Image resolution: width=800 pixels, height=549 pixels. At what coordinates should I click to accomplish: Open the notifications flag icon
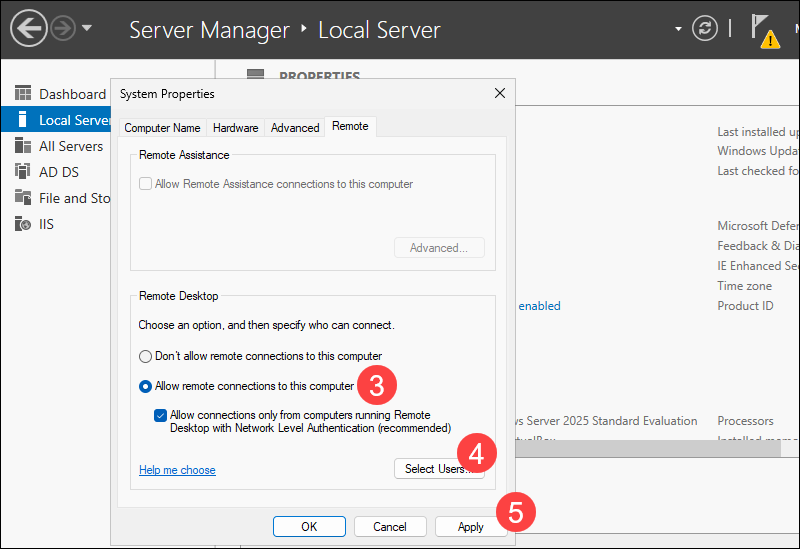(762, 28)
